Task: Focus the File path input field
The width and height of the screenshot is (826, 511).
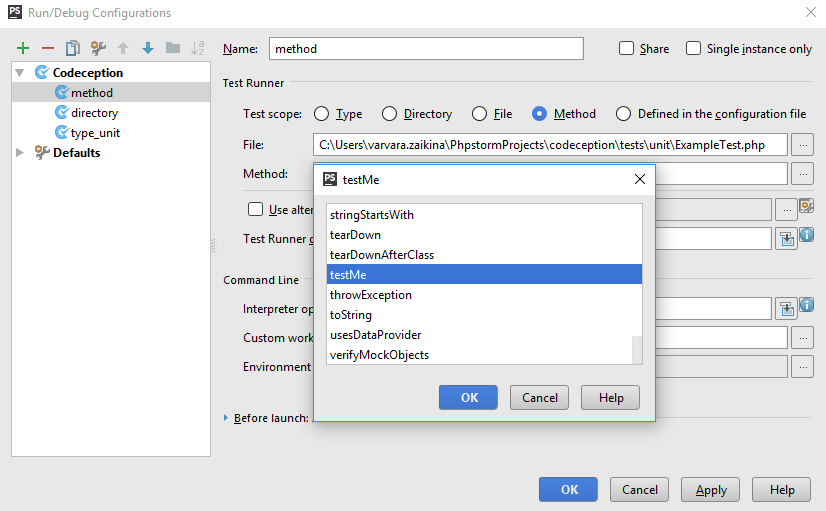Action: [x=550, y=145]
